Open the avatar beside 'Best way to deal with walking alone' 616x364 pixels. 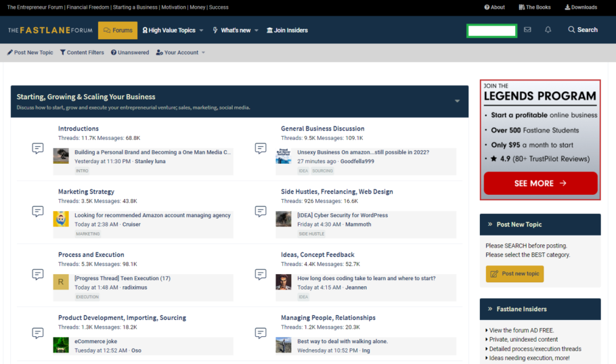coord(284,345)
